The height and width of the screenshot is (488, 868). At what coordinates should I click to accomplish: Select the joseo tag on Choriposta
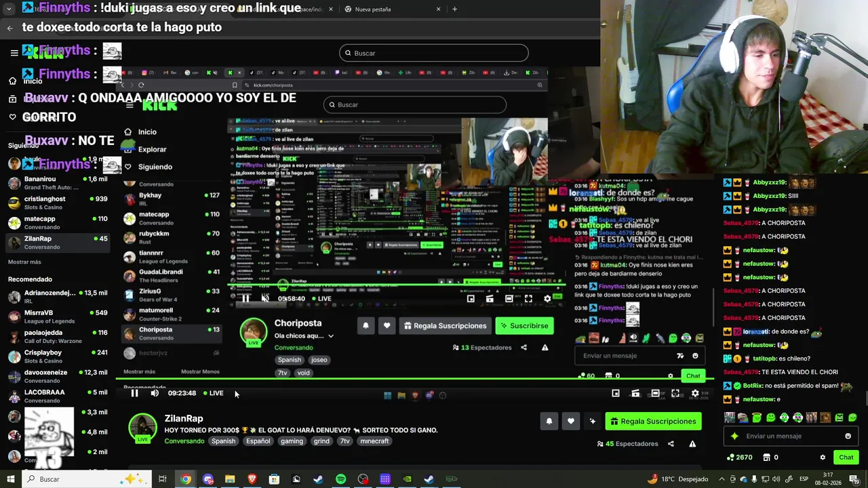tap(319, 360)
